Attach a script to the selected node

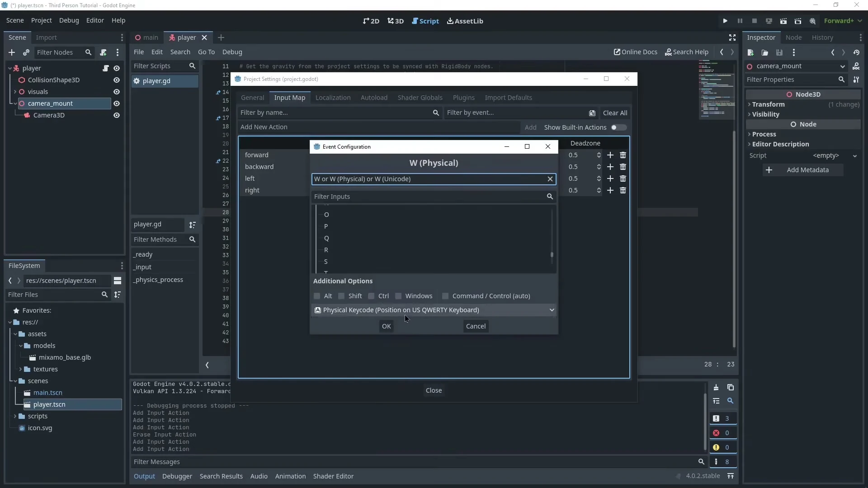(x=103, y=52)
